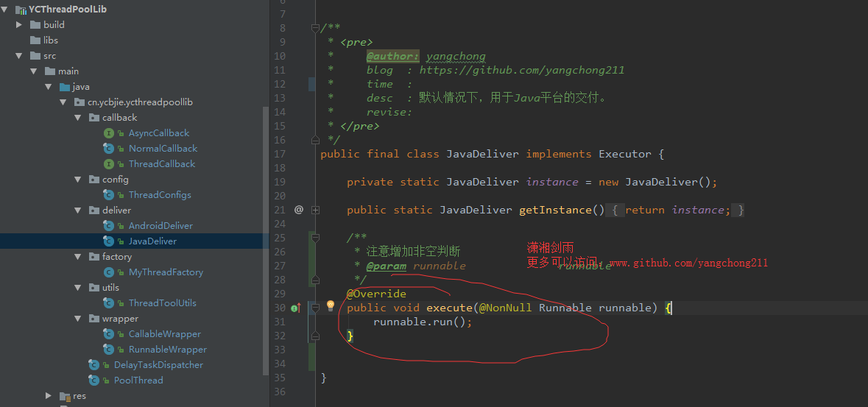Fold the class Javadoc comment at line 8
Screen dimensions: 868x407
(x=316, y=28)
